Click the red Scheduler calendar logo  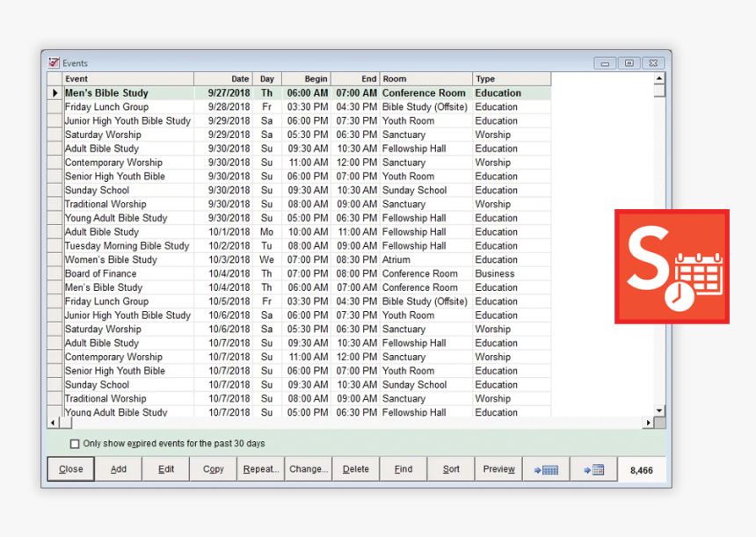pyautogui.click(x=672, y=265)
